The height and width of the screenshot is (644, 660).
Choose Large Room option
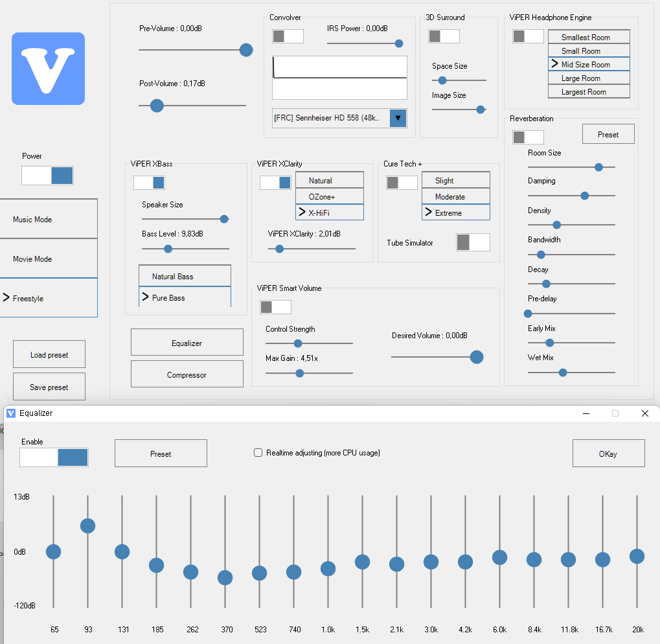pyautogui.click(x=589, y=78)
